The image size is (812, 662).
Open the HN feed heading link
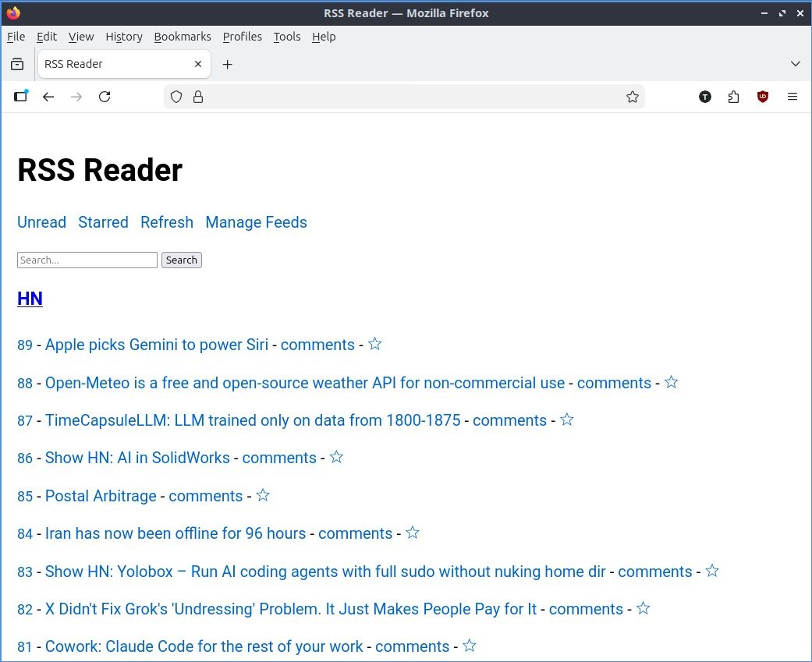30,299
